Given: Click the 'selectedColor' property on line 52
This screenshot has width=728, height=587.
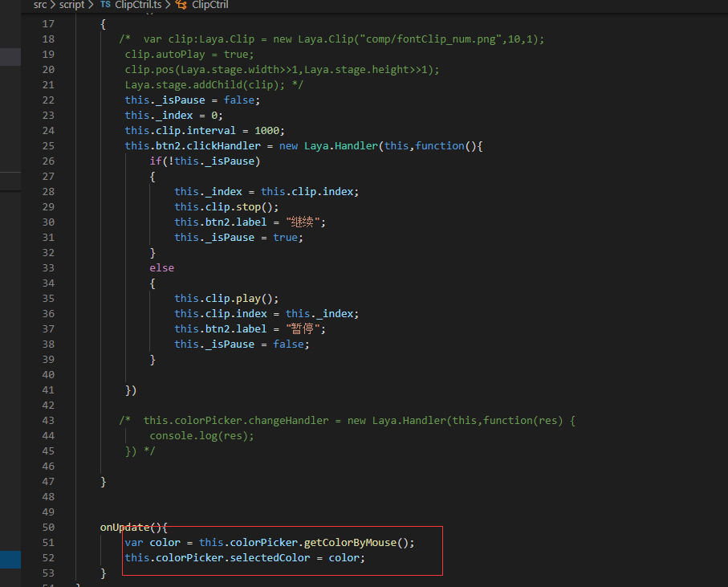Looking at the screenshot, I should (x=270, y=558).
